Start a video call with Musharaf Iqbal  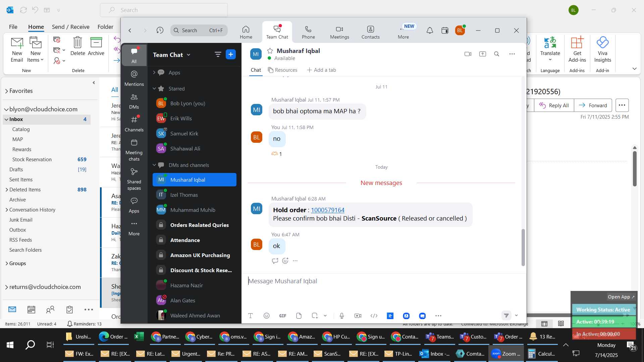point(468,54)
